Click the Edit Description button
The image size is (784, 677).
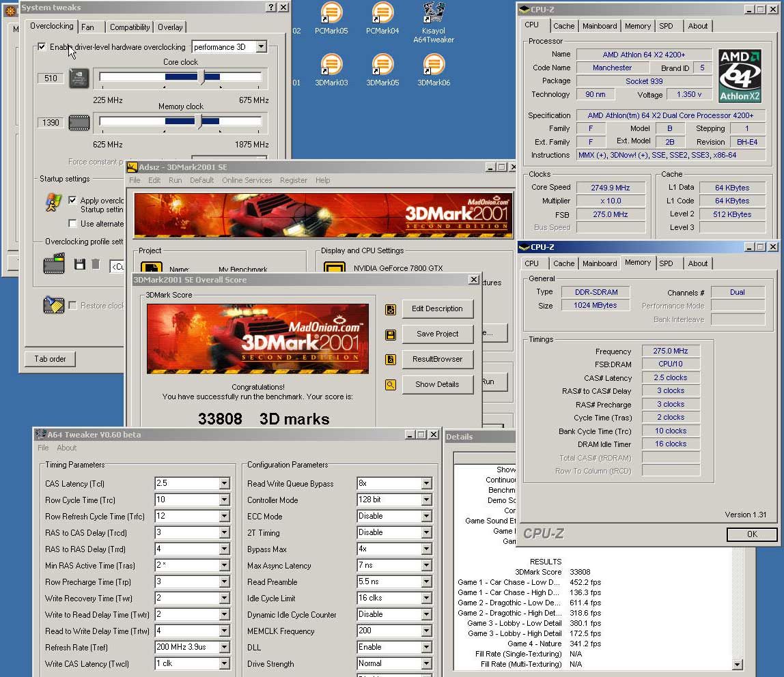(x=438, y=308)
